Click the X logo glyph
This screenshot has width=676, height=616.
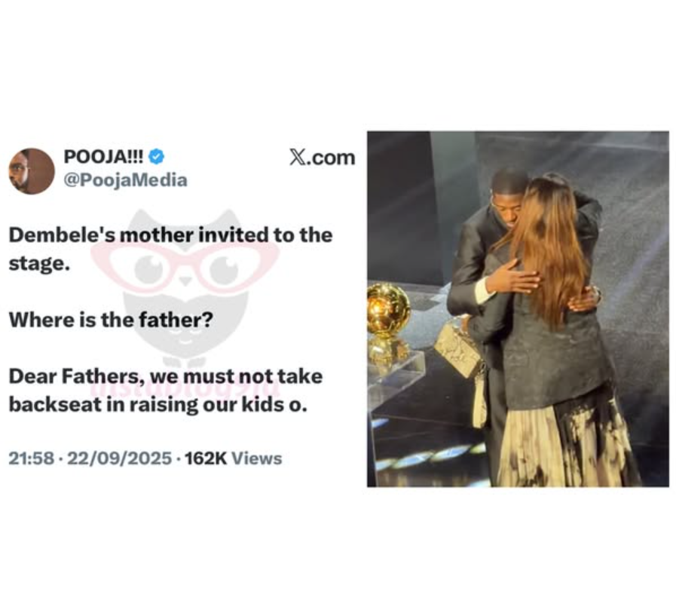298,158
